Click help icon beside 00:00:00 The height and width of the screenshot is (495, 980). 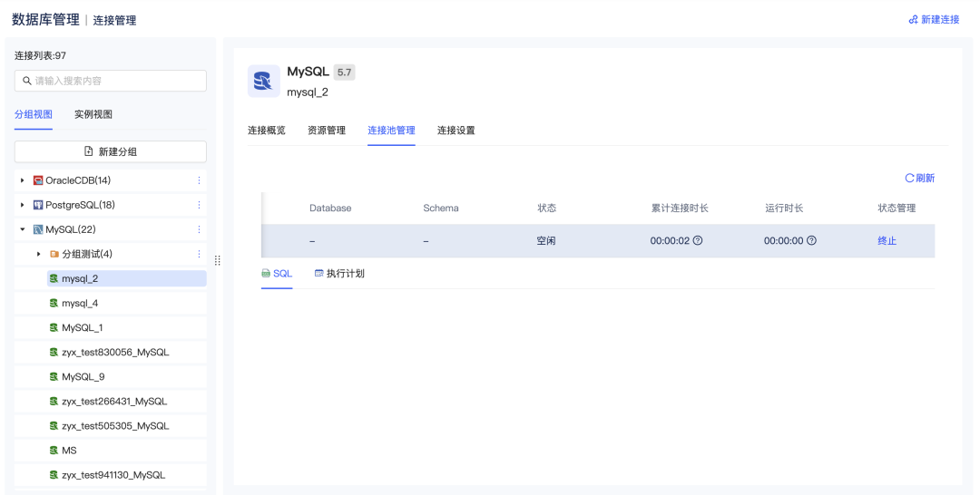coord(811,240)
